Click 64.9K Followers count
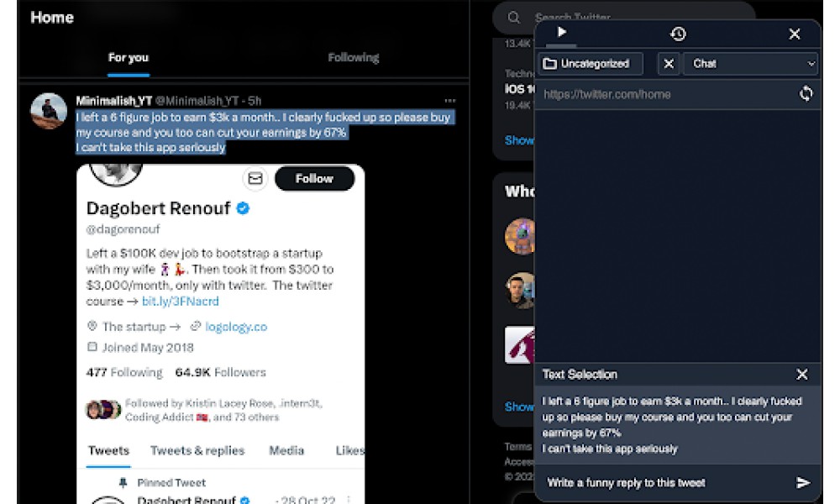The height and width of the screenshot is (504, 840). 221,372
